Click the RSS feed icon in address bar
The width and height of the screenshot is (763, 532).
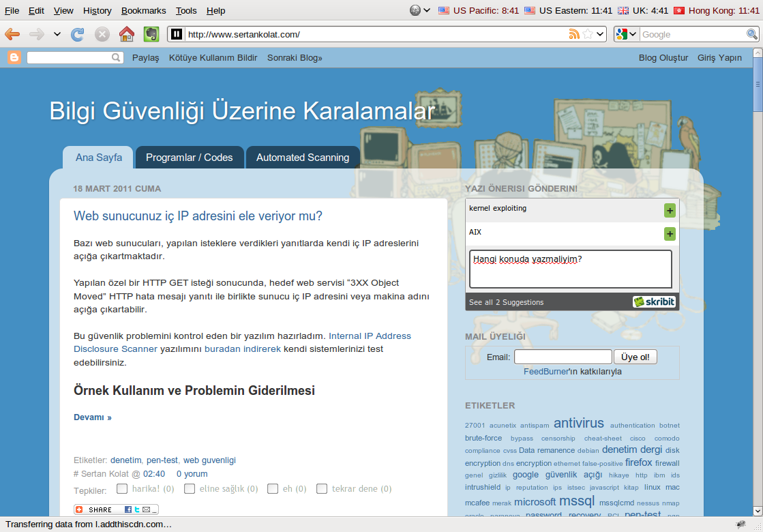tap(574, 34)
